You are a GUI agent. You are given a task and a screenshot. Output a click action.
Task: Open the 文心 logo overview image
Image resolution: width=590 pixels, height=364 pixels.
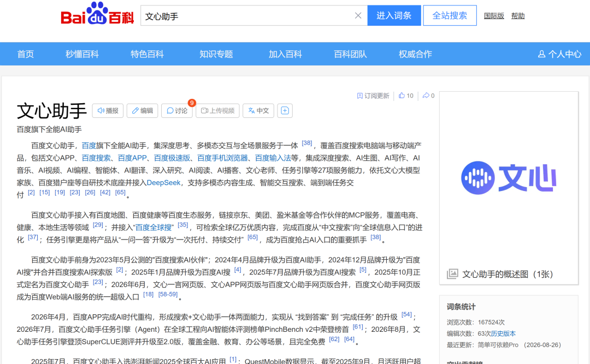[x=509, y=177]
